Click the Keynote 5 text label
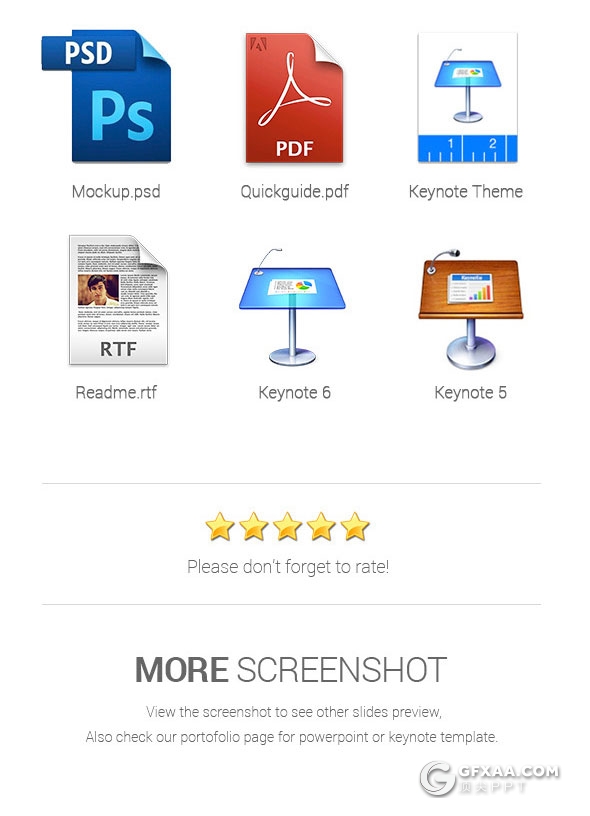590x816 pixels. tap(470, 392)
